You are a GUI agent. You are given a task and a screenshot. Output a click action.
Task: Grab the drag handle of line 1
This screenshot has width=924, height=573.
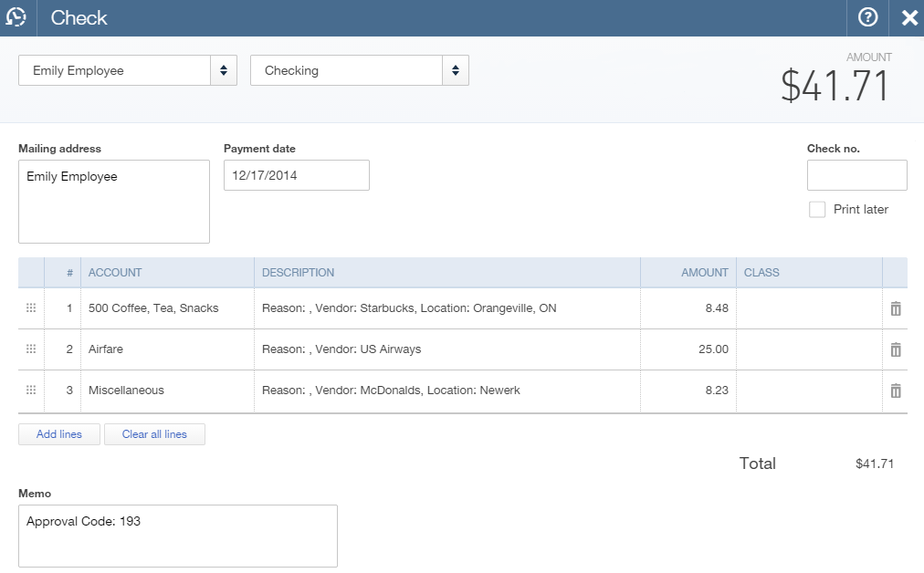[31, 308]
